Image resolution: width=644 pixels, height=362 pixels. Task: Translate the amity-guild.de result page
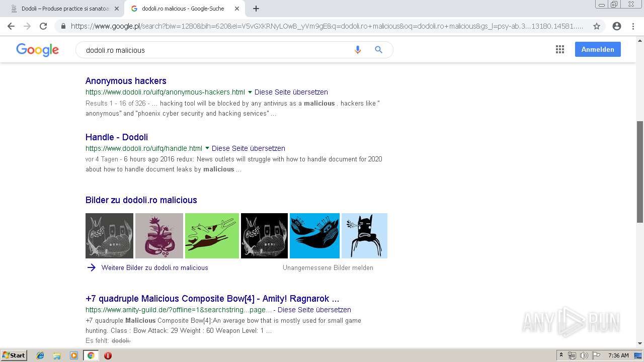[x=314, y=310]
